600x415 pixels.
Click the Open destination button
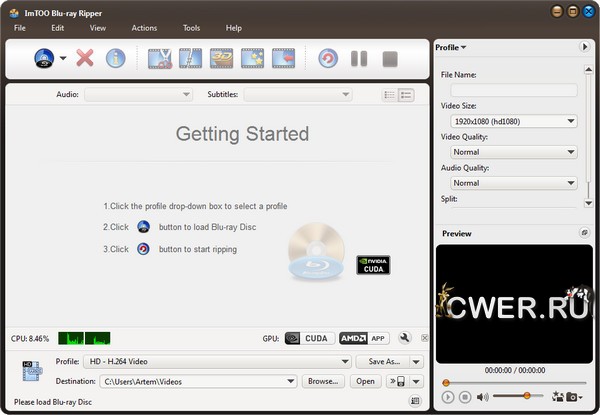366,381
